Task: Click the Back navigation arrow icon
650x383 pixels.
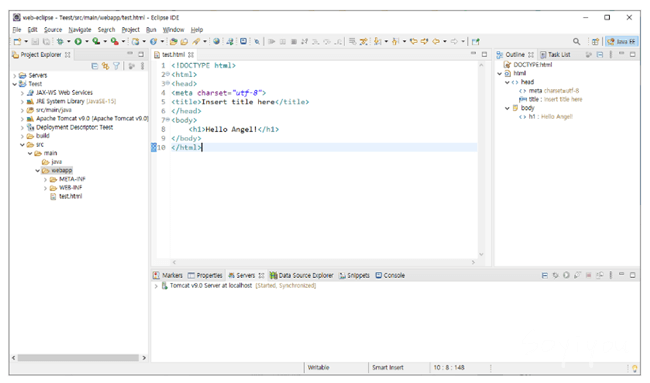Action: (436, 41)
